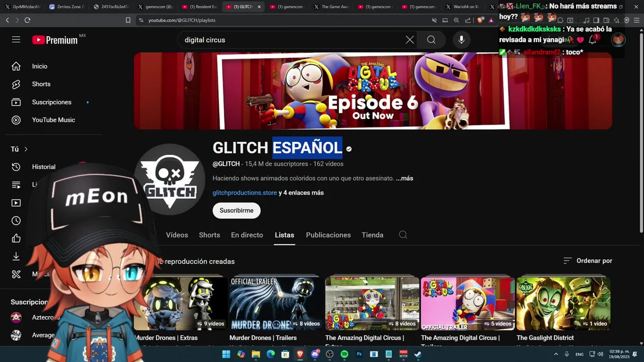Viewport: 644px width, 362px height.
Task: Open the account avatar menu
Action: pyautogui.click(x=618, y=40)
